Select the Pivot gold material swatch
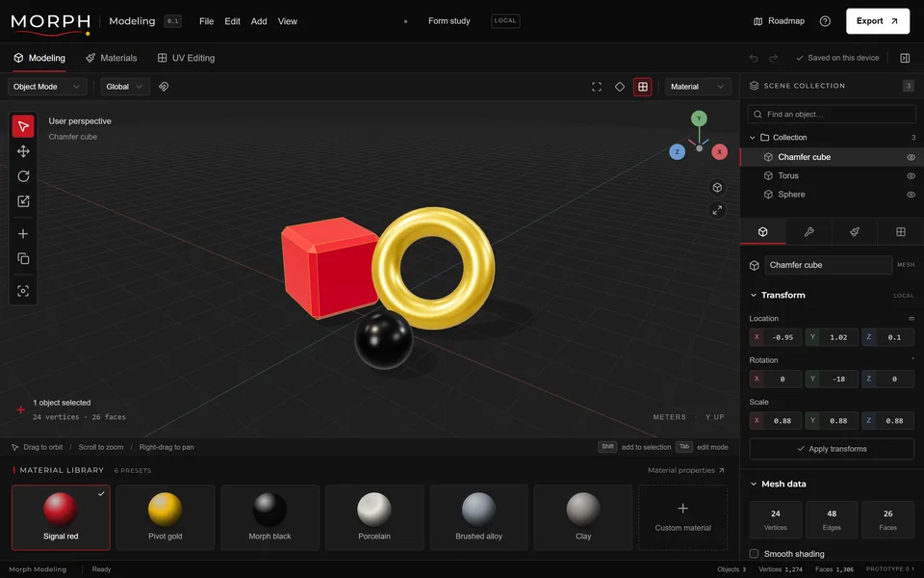Viewport: 924px width, 578px height. click(x=166, y=517)
